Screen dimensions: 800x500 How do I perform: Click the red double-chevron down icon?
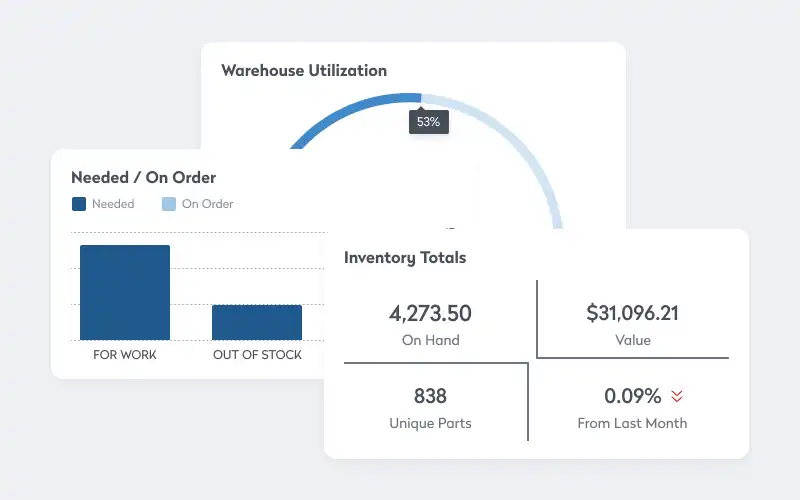pyautogui.click(x=677, y=395)
